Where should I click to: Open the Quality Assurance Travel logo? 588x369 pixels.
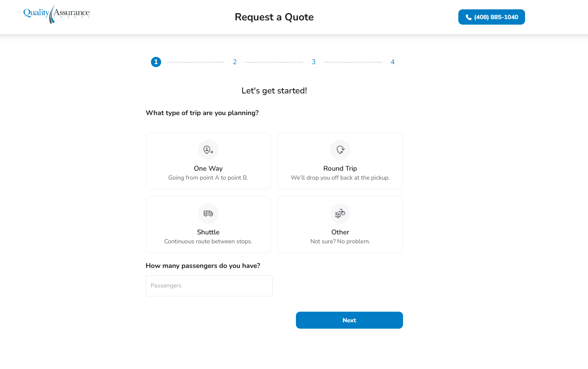[57, 14]
